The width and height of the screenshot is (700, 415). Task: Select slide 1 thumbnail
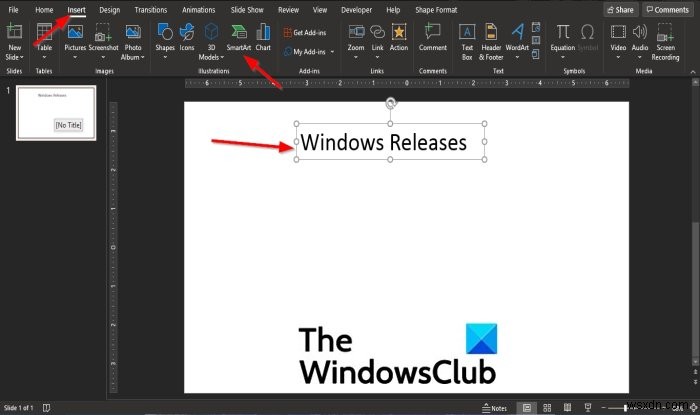pyautogui.click(x=56, y=113)
